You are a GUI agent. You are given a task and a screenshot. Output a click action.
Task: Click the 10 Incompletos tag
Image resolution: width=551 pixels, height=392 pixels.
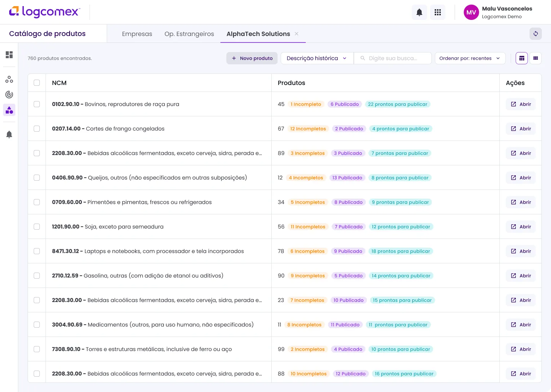pos(308,374)
